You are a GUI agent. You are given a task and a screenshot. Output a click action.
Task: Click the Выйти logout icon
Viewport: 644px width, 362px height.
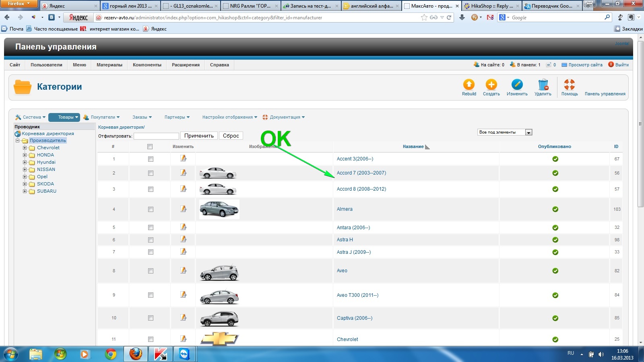coord(611,64)
